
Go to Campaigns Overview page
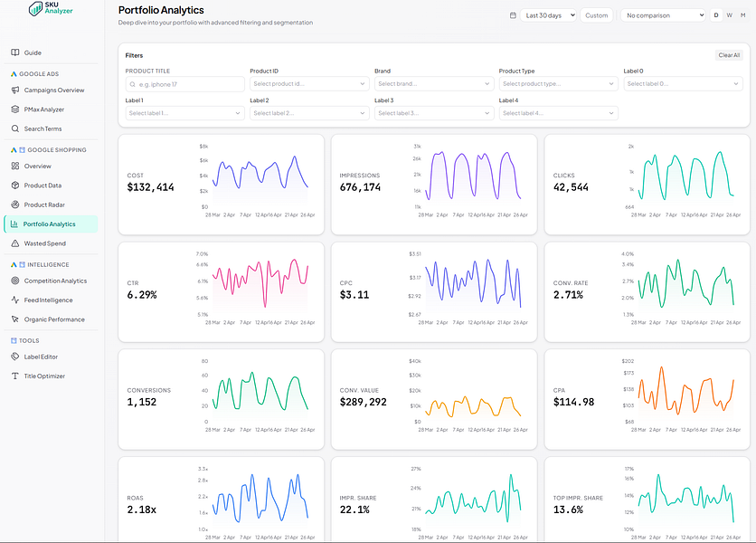click(51, 90)
